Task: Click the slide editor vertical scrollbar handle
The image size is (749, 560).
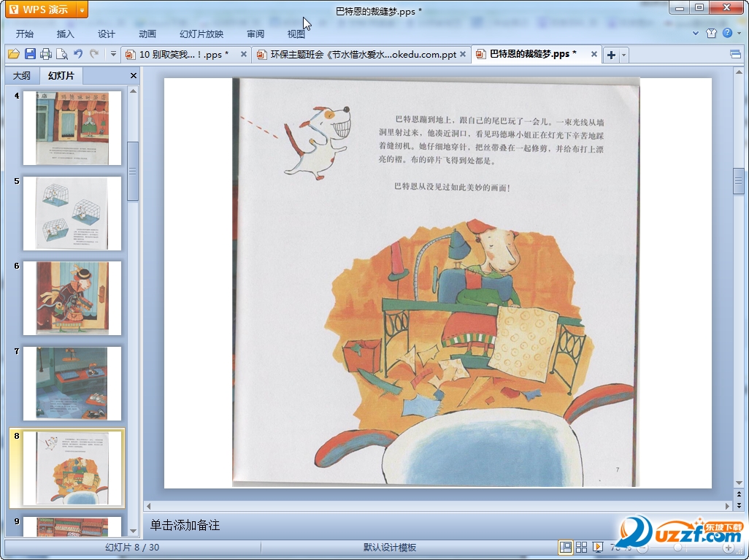Action: tap(739, 181)
